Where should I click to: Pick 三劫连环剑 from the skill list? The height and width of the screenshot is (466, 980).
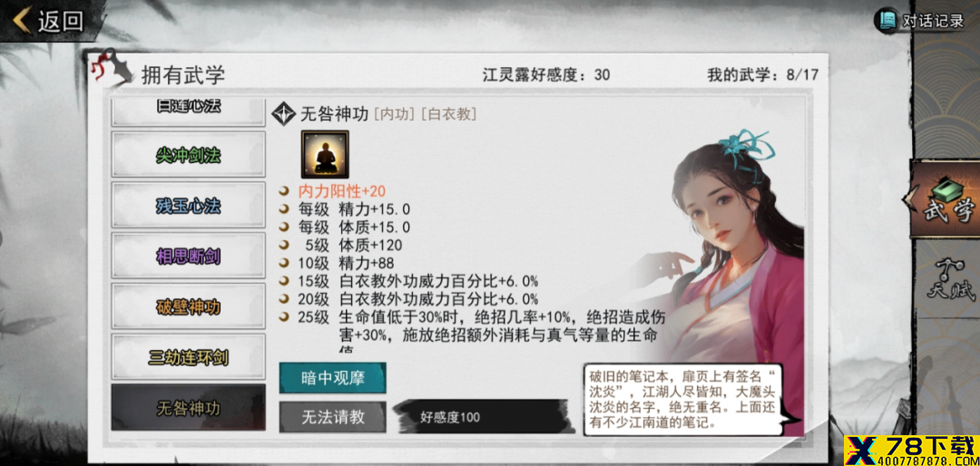coord(188,356)
